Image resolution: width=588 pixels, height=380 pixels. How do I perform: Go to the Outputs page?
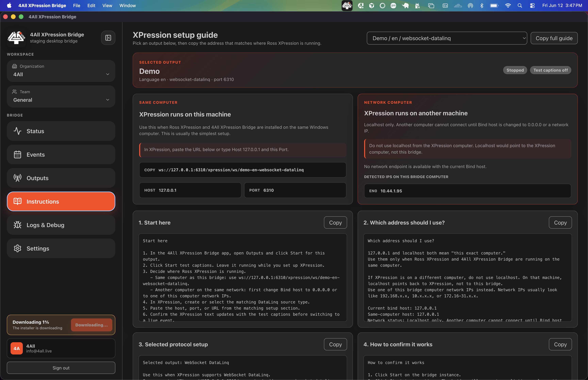[x=61, y=178]
